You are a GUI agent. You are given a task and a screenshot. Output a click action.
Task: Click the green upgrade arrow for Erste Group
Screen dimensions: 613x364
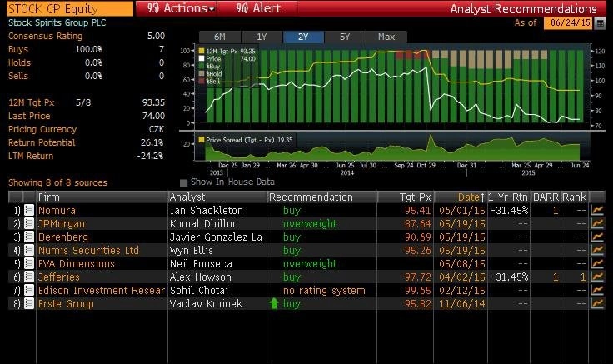[274, 303]
